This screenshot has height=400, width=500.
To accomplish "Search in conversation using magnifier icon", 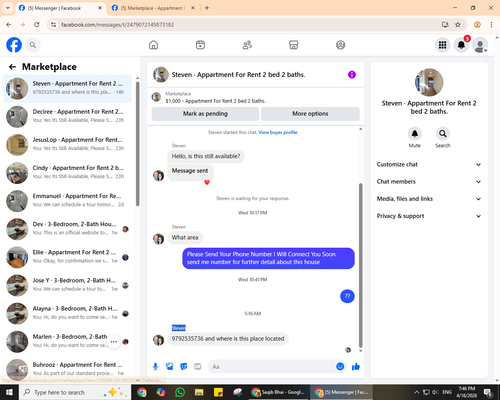I will tap(443, 134).
